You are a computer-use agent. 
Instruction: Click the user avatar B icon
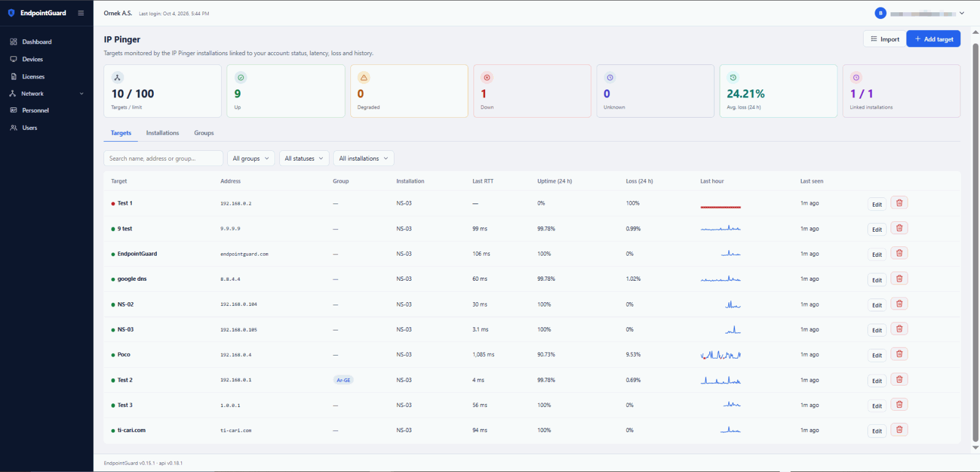pos(880,13)
